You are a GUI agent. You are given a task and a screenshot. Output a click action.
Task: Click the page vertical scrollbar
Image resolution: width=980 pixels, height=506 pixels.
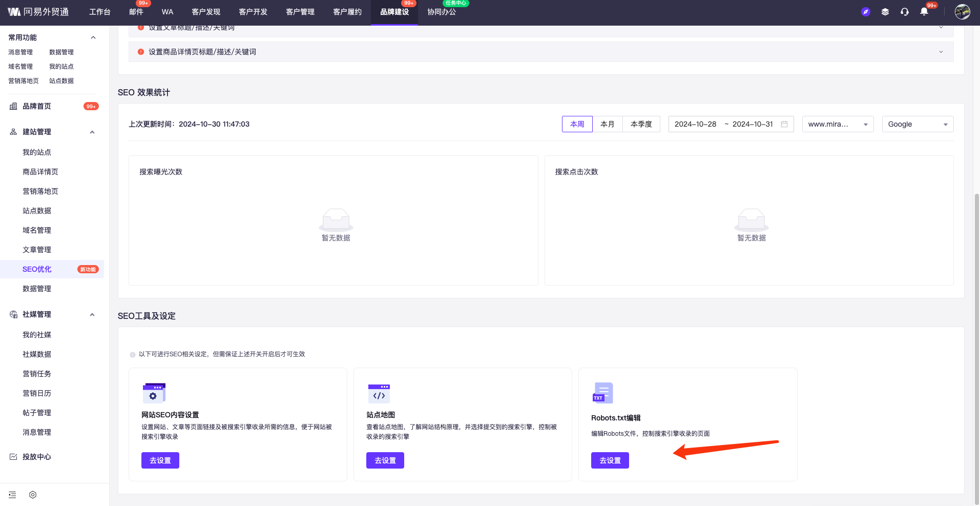(976, 349)
